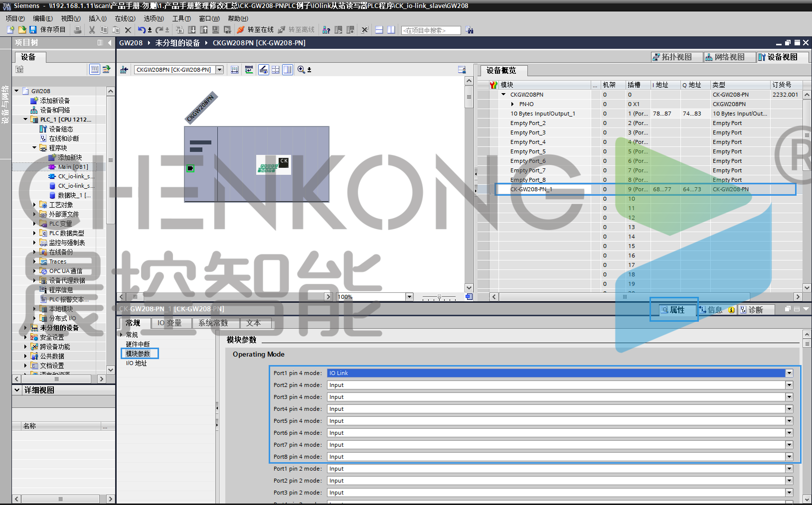812x505 pixels.
Task: Open the CKGW208PN device selector dropdown
Action: pyautogui.click(x=220, y=70)
